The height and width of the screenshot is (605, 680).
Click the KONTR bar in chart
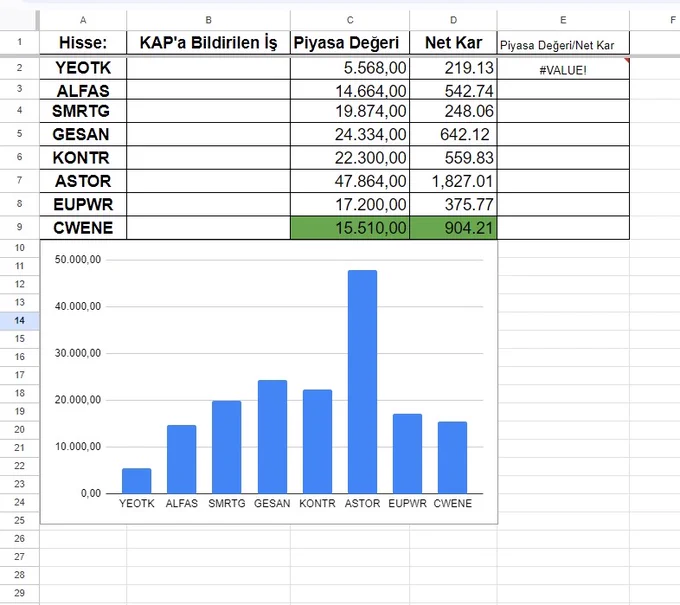coord(317,441)
